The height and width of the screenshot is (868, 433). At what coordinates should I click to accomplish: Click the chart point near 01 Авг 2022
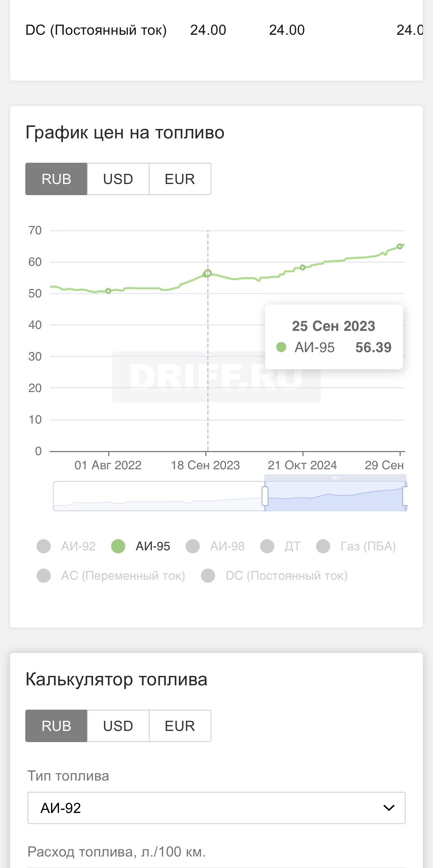click(108, 291)
